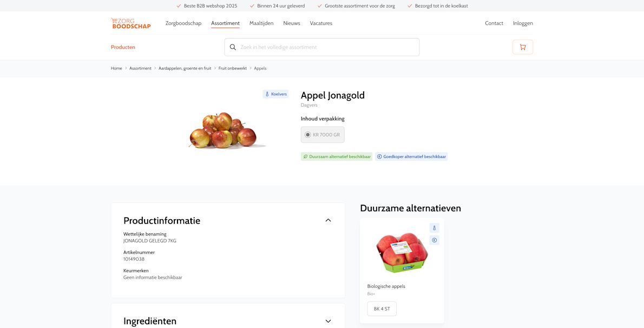The height and width of the screenshot is (328, 644).
Task: Collapse the Productinformatie section
Action: [x=328, y=219]
